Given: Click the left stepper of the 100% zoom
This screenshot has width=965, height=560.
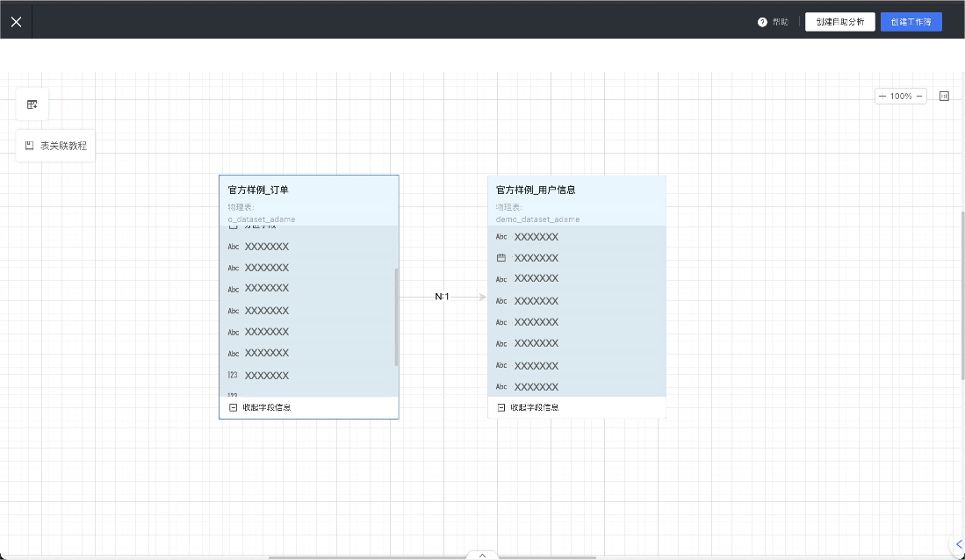Looking at the screenshot, I should point(882,97).
